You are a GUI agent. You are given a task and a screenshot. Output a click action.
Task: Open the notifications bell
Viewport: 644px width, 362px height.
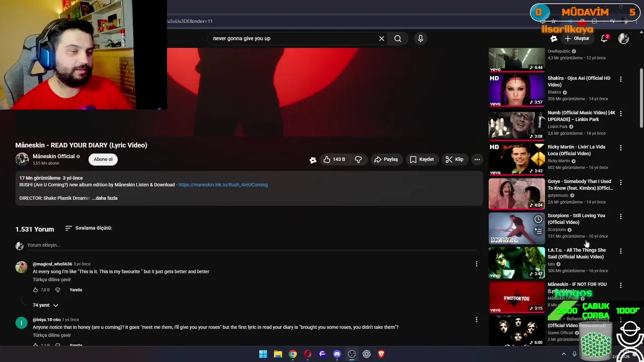coord(604,38)
